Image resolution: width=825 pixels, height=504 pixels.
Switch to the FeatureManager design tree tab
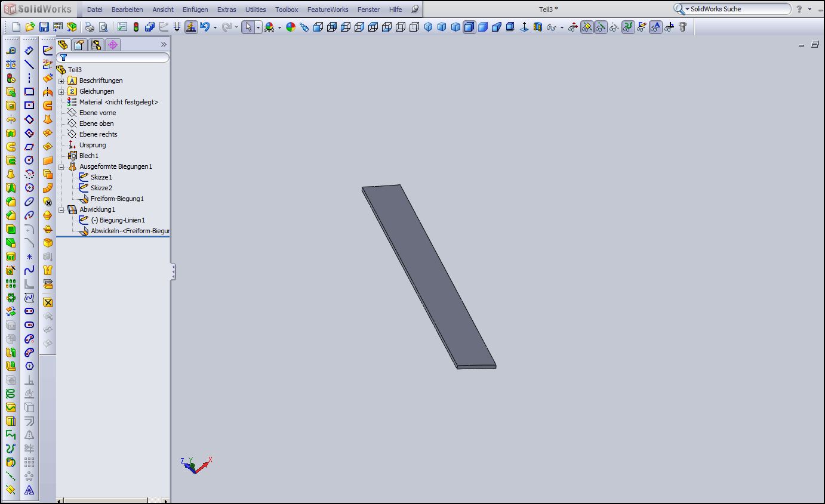point(63,45)
